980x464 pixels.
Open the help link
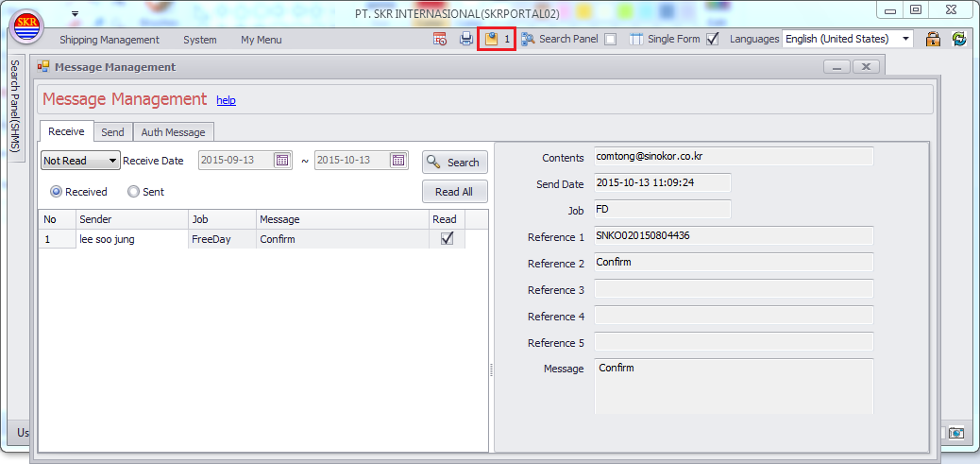(227, 100)
